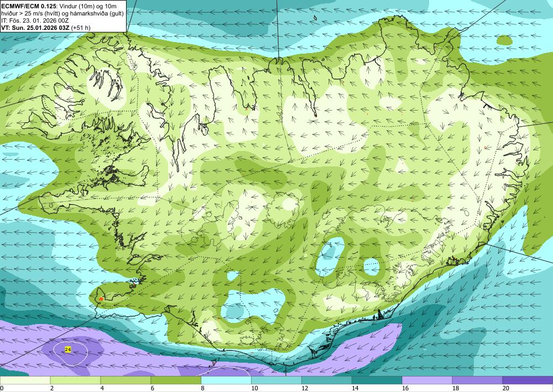Screen dimensions: 553x392
Task: Click the '20' label on the color scale
Action: click(506, 389)
